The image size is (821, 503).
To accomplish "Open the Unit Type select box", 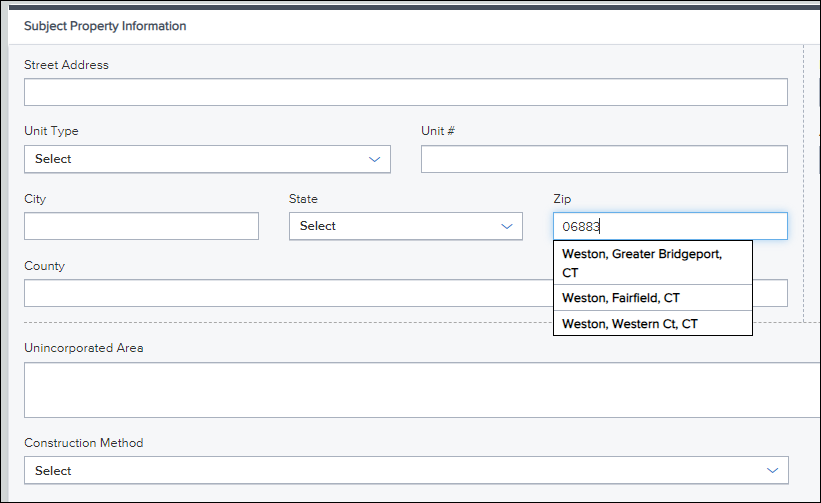I will [x=207, y=159].
